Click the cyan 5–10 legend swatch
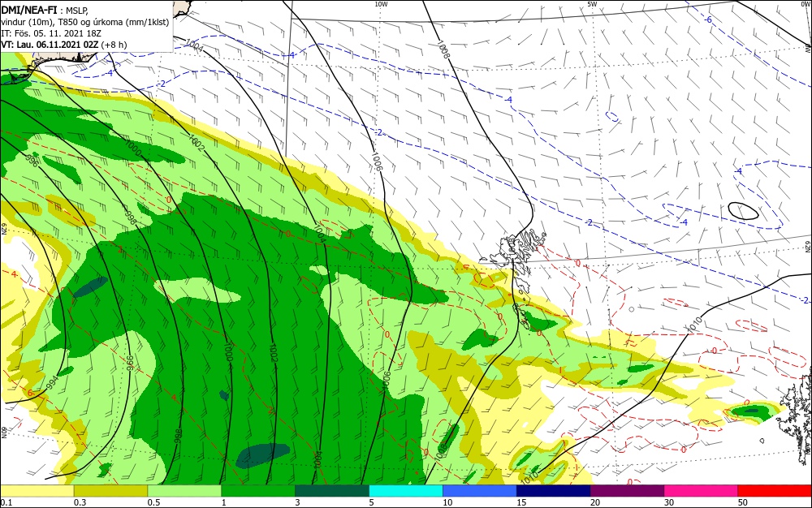The height and width of the screenshot is (508, 812). (406, 491)
